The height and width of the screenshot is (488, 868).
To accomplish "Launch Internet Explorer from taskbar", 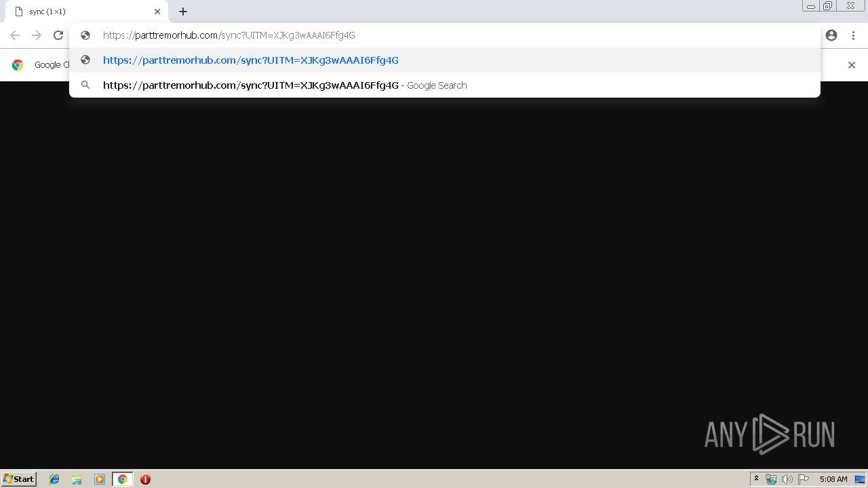I will click(x=54, y=479).
